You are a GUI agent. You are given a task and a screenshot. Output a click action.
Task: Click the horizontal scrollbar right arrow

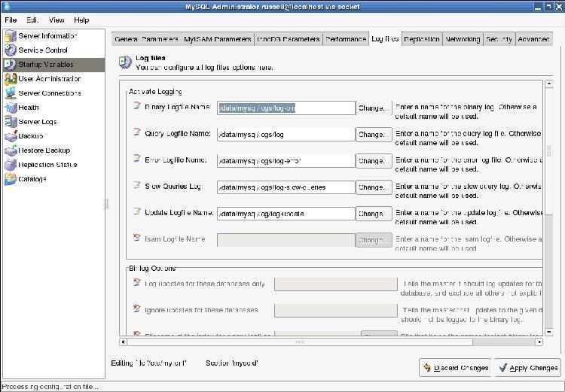tap(539, 342)
